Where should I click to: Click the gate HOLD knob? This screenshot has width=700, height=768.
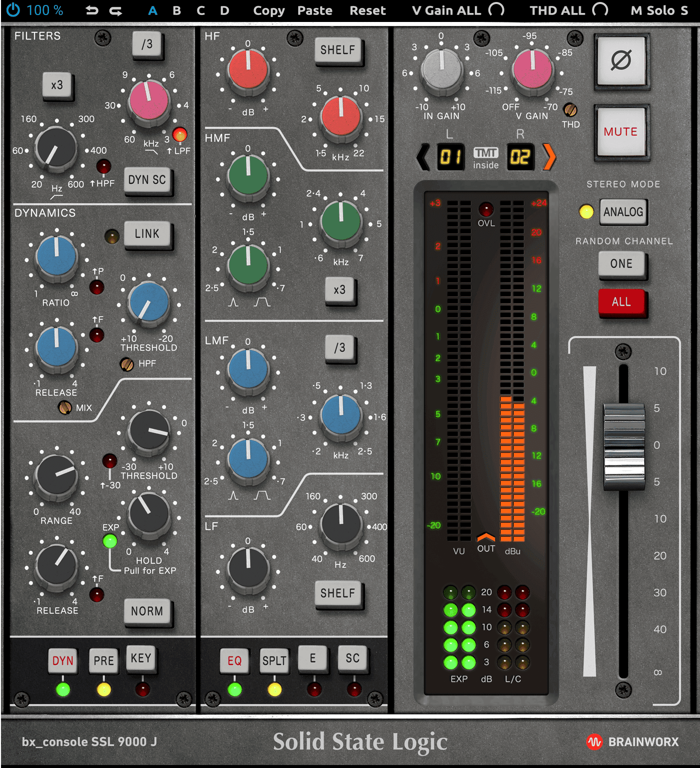tap(148, 514)
